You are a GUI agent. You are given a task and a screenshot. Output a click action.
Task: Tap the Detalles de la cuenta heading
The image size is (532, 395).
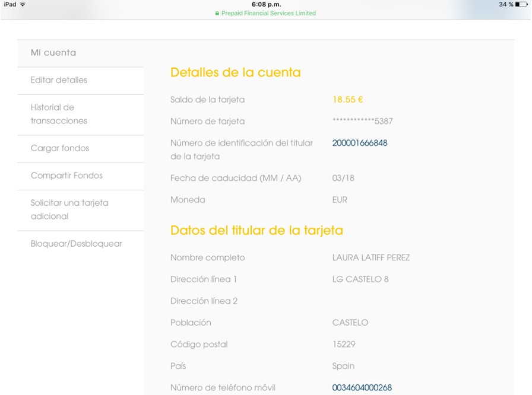tap(235, 72)
